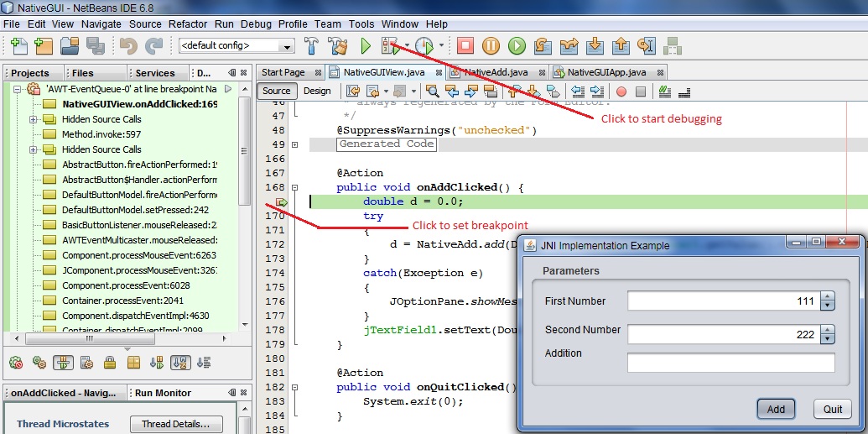
Task: Expand the Generated Code fold
Action: click(x=295, y=144)
